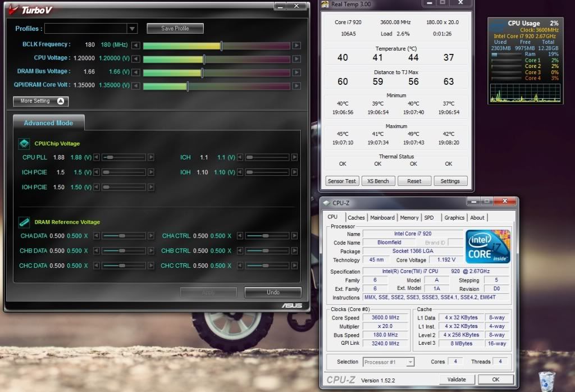This screenshot has width=575, height=392.
Task: Click the CPU/Chip Voltage chip icon
Action: (24, 143)
